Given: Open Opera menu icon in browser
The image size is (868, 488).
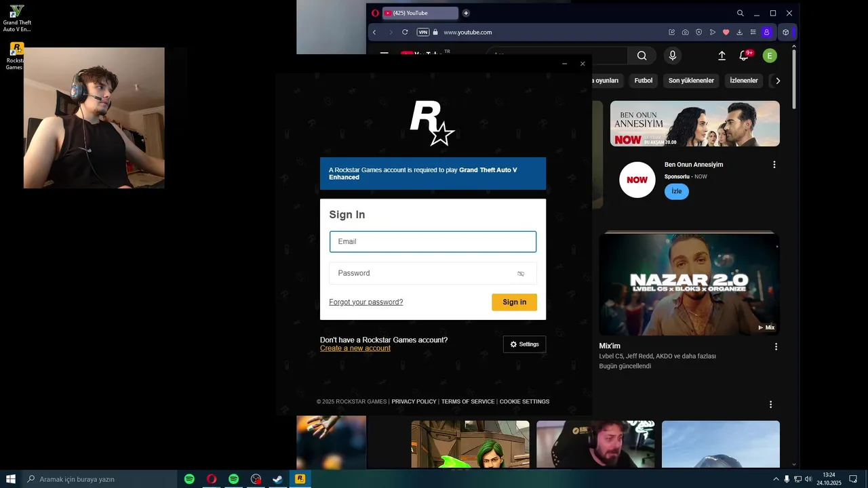Looking at the screenshot, I should coord(375,13).
